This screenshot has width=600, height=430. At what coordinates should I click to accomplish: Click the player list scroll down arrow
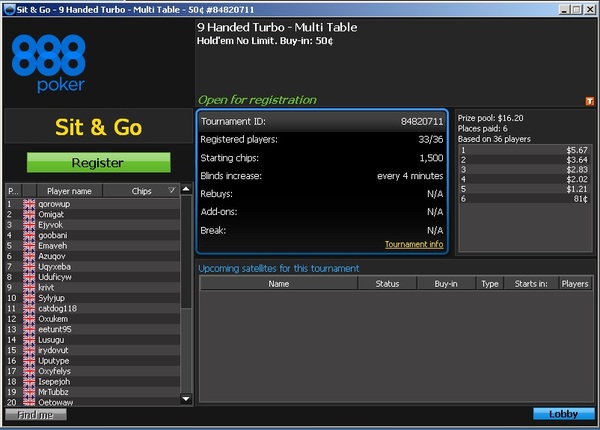pos(186,399)
